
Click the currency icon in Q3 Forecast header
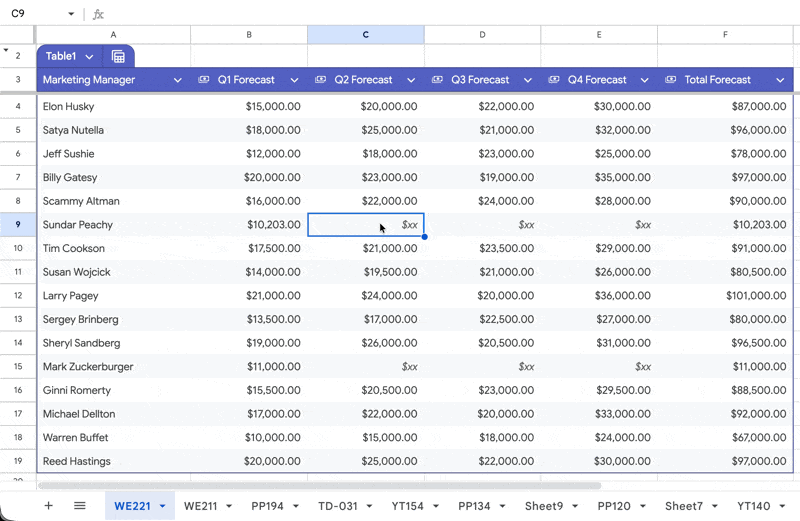pos(437,80)
